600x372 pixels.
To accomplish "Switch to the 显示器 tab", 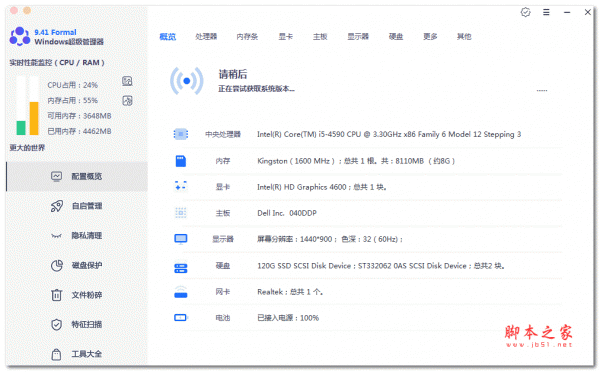I will (358, 37).
